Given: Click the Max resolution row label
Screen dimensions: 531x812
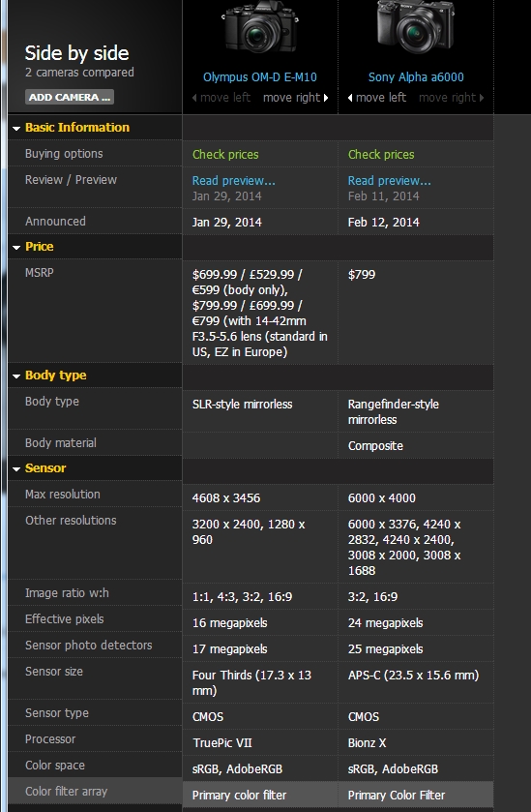Looking at the screenshot, I should click(x=62, y=494).
